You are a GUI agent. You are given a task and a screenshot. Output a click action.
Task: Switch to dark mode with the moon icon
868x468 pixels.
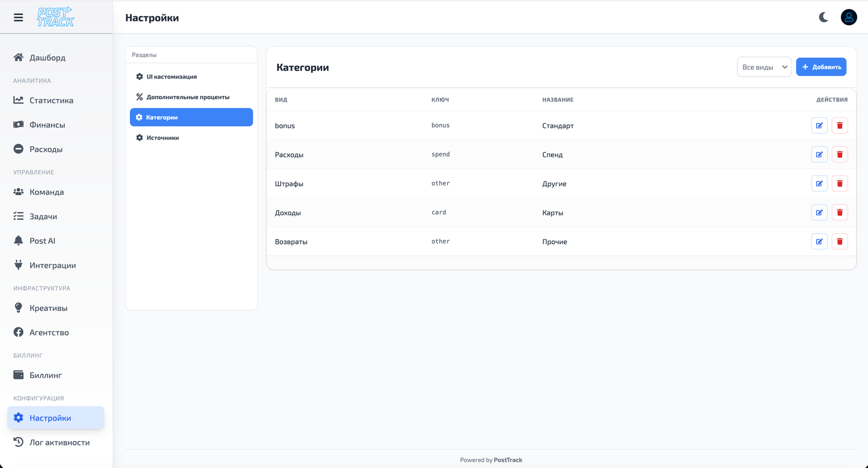823,17
